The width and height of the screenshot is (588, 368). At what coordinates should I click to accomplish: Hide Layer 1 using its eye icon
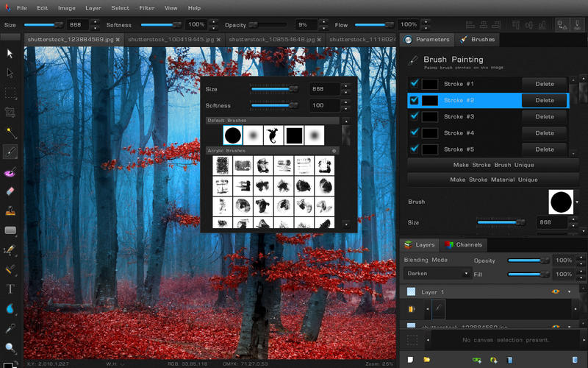(556, 292)
